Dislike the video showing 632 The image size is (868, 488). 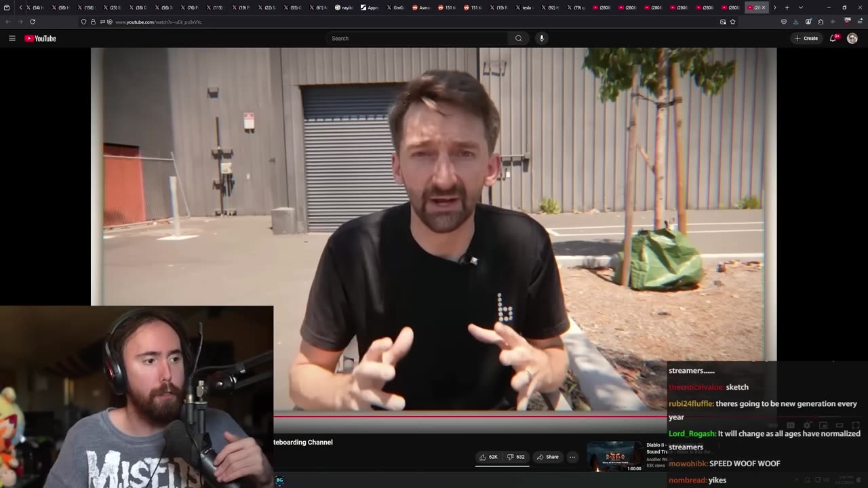click(516, 457)
